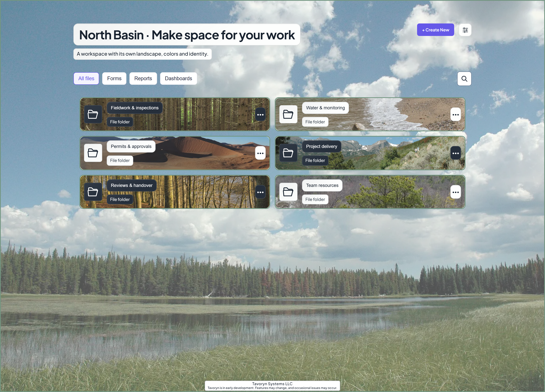Click the workspace landscape description subtitle
The image size is (545, 392).
[x=142, y=54]
